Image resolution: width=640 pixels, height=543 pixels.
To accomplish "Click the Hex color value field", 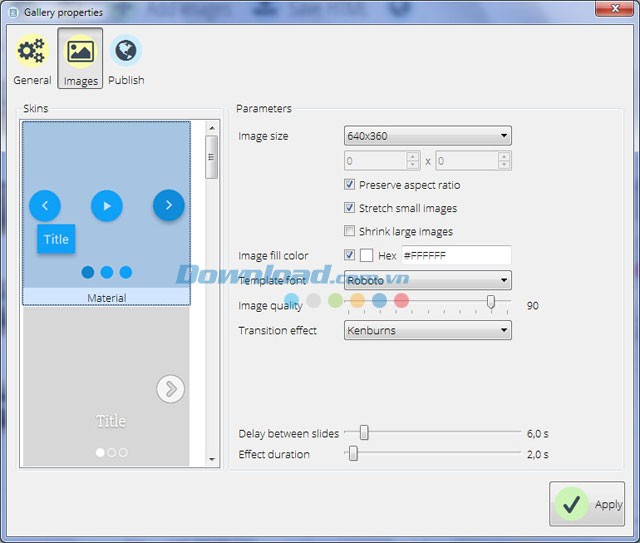I will coord(455,255).
